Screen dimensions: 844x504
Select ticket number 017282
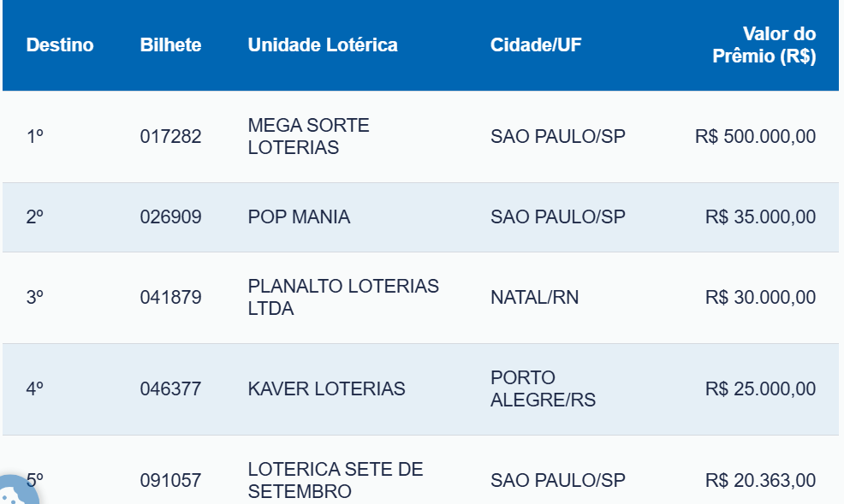pos(170,137)
